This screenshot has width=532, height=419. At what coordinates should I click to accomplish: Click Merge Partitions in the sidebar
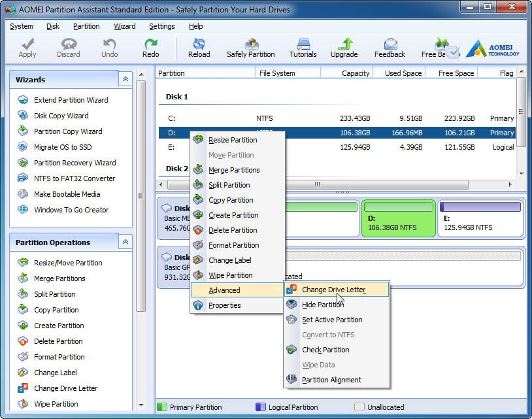59,278
